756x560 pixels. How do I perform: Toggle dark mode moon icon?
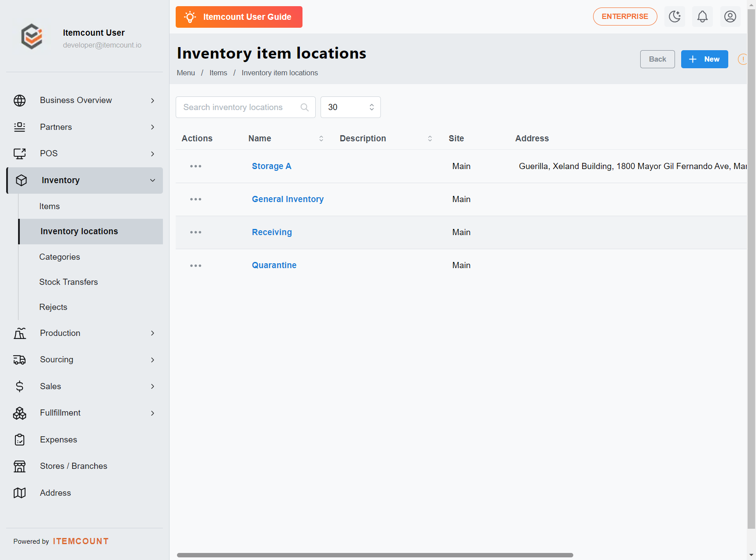click(675, 17)
